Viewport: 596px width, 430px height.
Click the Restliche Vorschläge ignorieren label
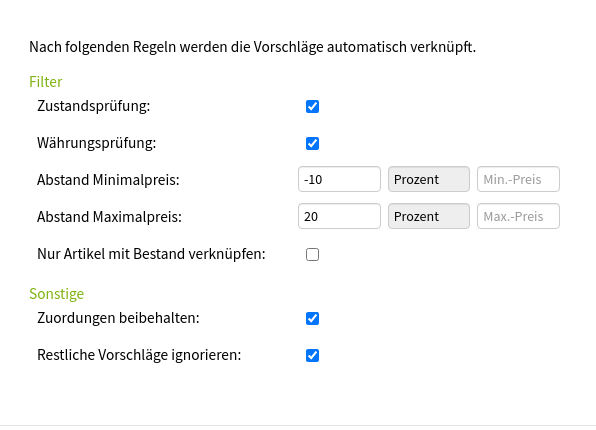click(x=139, y=355)
